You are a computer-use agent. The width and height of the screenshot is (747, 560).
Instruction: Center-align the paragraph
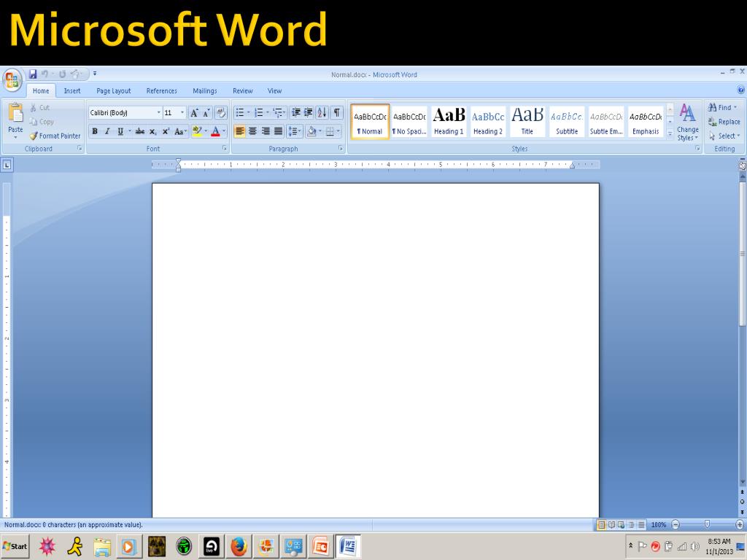(252, 131)
